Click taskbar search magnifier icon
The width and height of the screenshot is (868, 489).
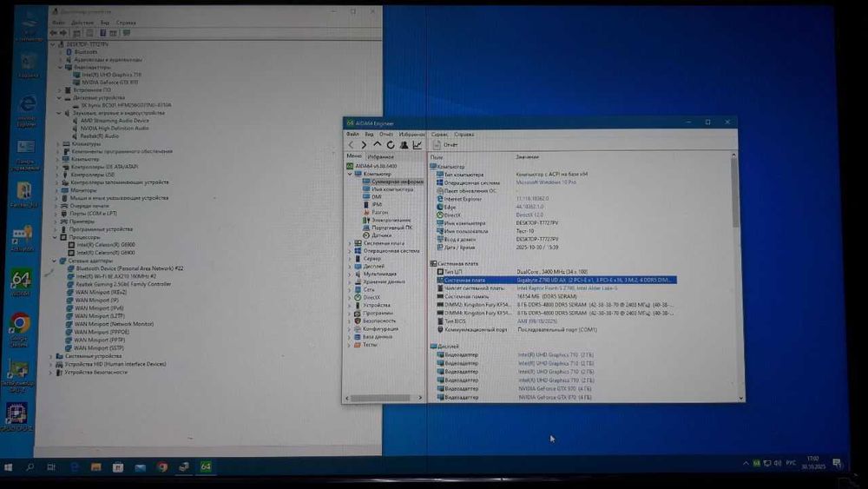(30, 467)
